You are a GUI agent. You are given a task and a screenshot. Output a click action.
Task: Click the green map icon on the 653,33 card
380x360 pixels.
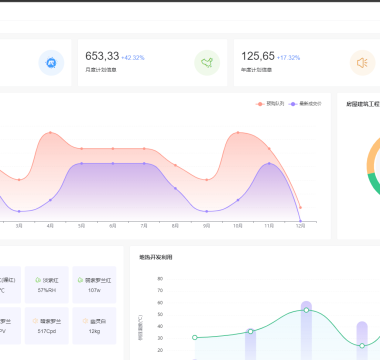[207, 63]
